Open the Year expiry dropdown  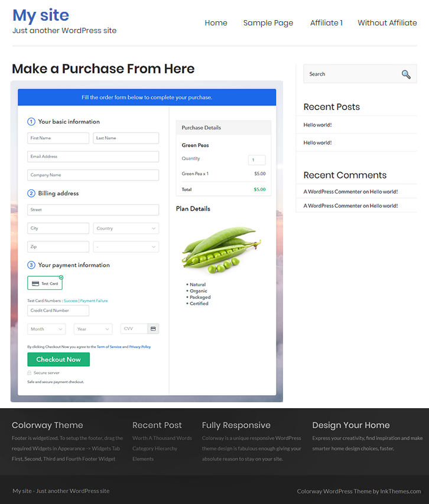point(93,329)
